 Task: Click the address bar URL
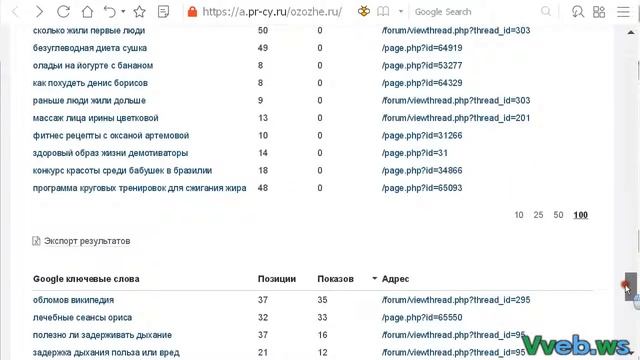pos(272,12)
